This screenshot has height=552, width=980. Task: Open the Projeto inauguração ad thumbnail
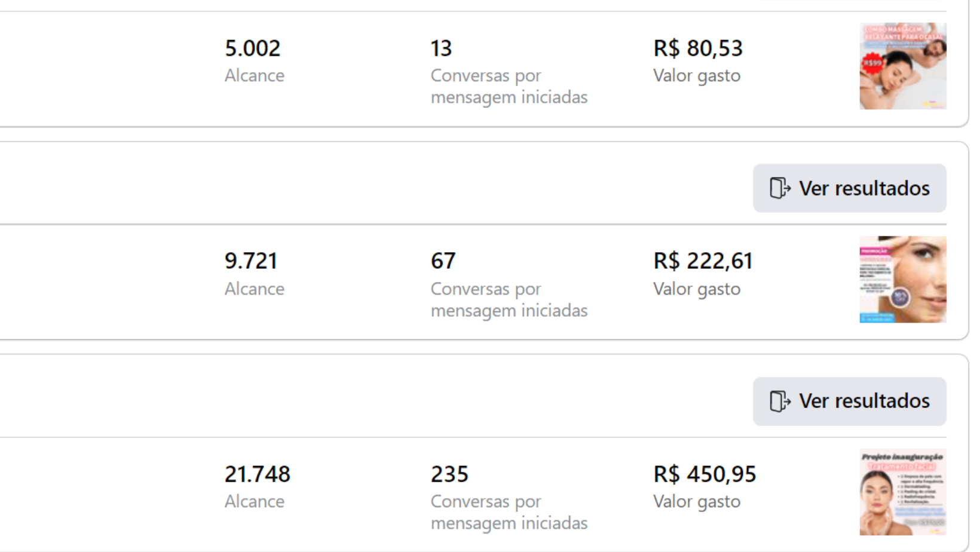(x=902, y=492)
